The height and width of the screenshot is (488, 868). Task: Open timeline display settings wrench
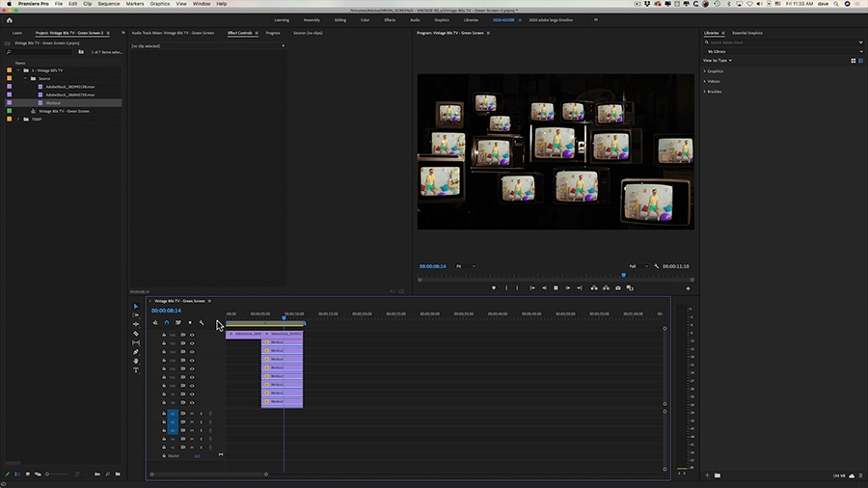[202, 322]
